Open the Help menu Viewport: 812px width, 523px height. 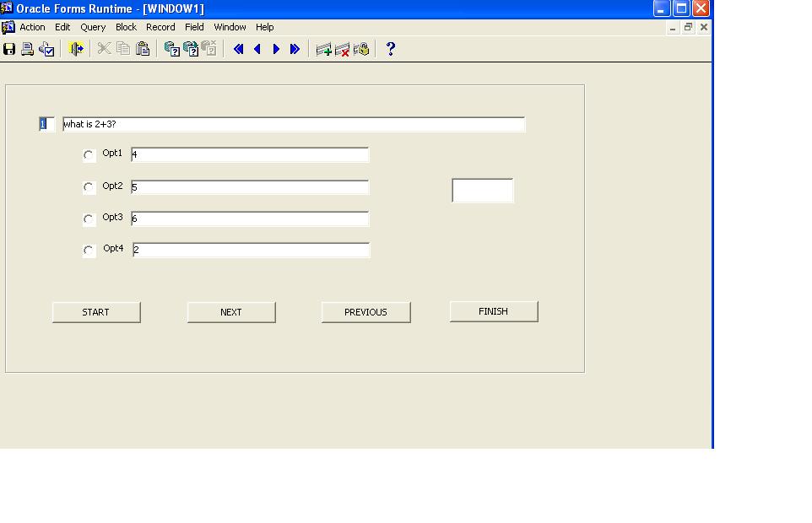coord(265,27)
